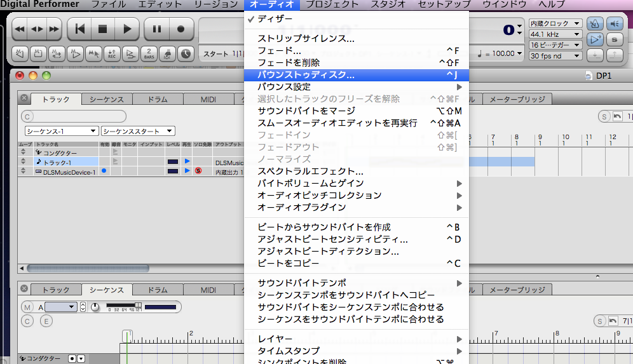Viewport: 633px width, 364px height.
Task: Expand the バイトボリュームとゲイン submenu
Action: tap(357, 183)
